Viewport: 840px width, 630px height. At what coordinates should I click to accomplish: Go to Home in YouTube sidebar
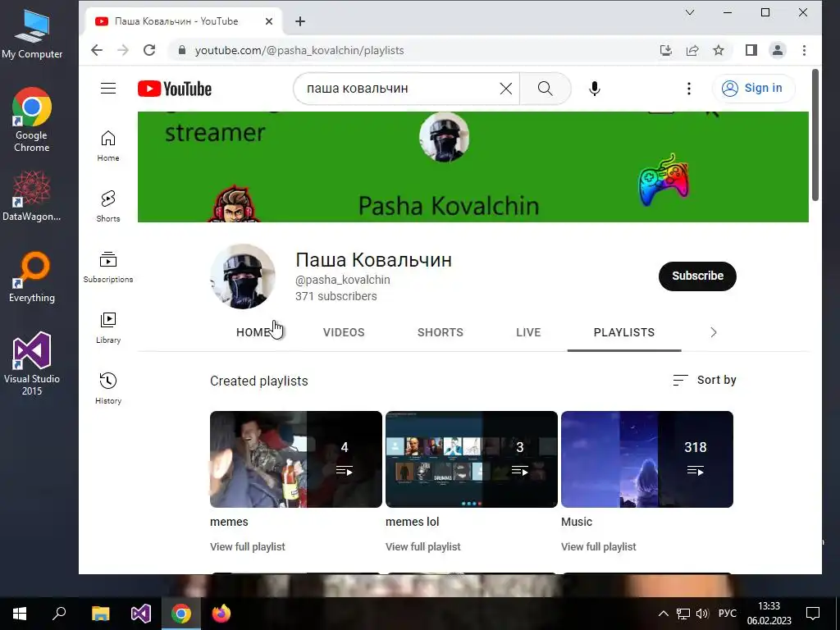[108, 146]
